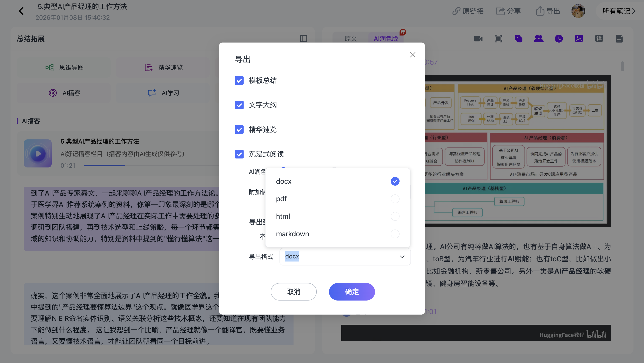The height and width of the screenshot is (363, 644).
Task: Select html format option
Action: [338, 216]
